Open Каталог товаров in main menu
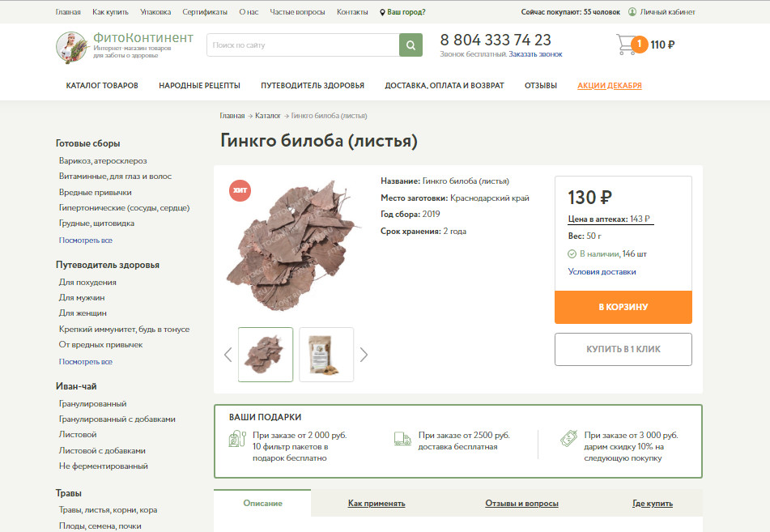This screenshot has width=770, height=532. pyautogui.click(x=102, y=86)
